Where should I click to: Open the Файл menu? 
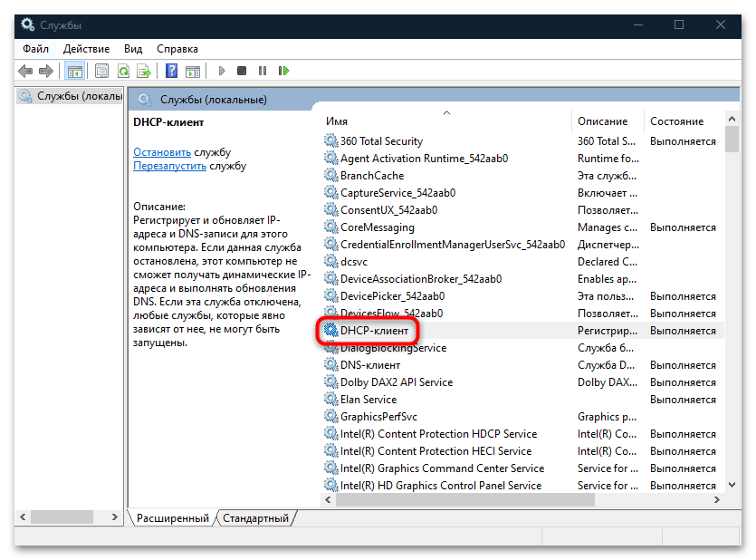(36, 49)
